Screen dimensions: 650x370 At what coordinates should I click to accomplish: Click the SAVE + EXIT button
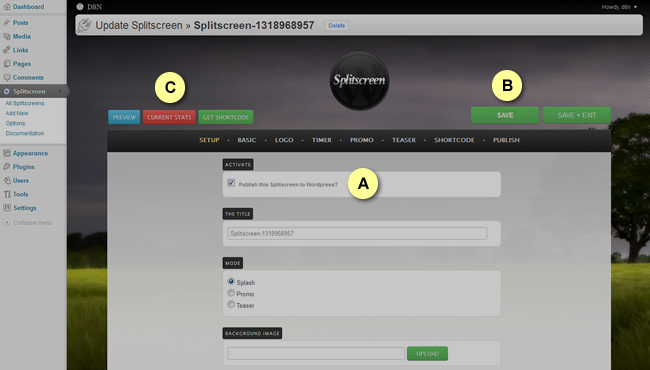[x=577, y=115]
